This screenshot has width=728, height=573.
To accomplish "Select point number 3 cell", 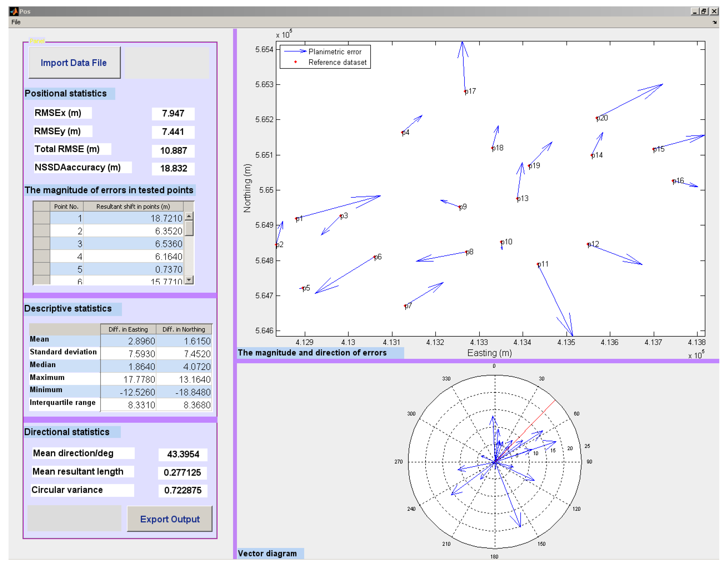I will pos(66,244).
